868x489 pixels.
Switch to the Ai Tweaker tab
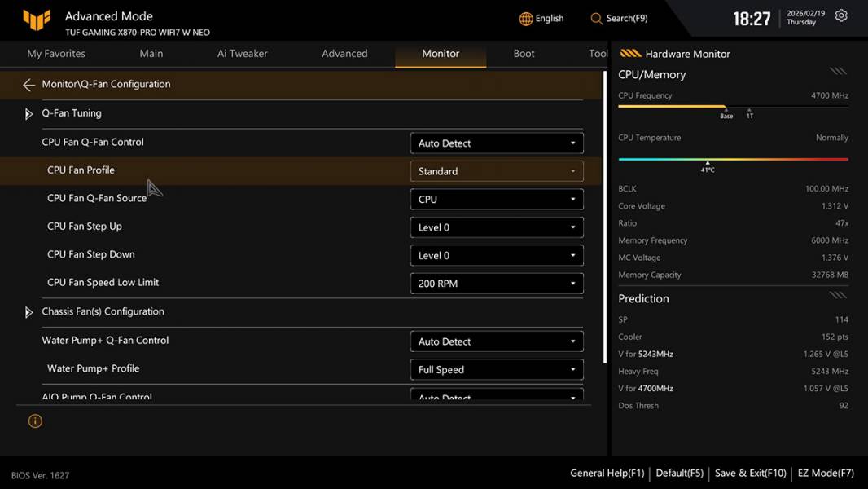tap(242, 54)
